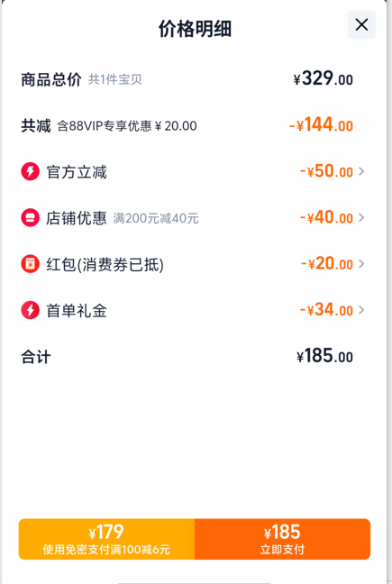Click the 满200元减40元 condition text

tap(156, 218)
